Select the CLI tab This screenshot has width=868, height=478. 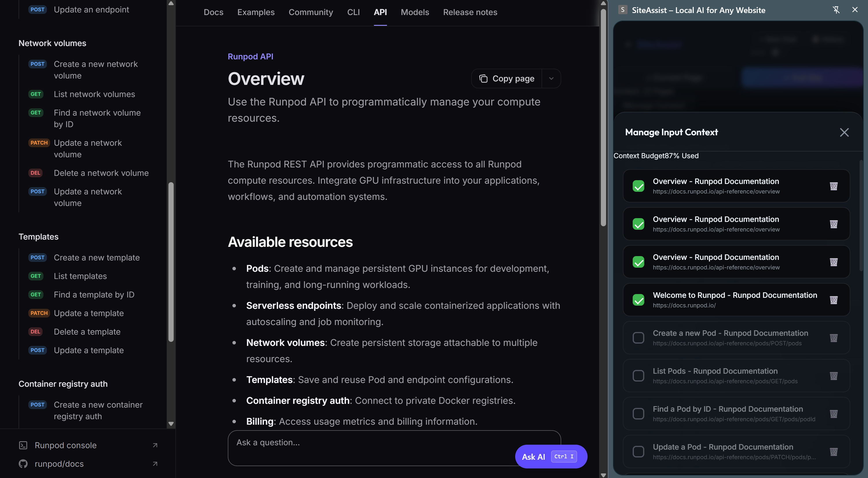(x=353, y=12)
